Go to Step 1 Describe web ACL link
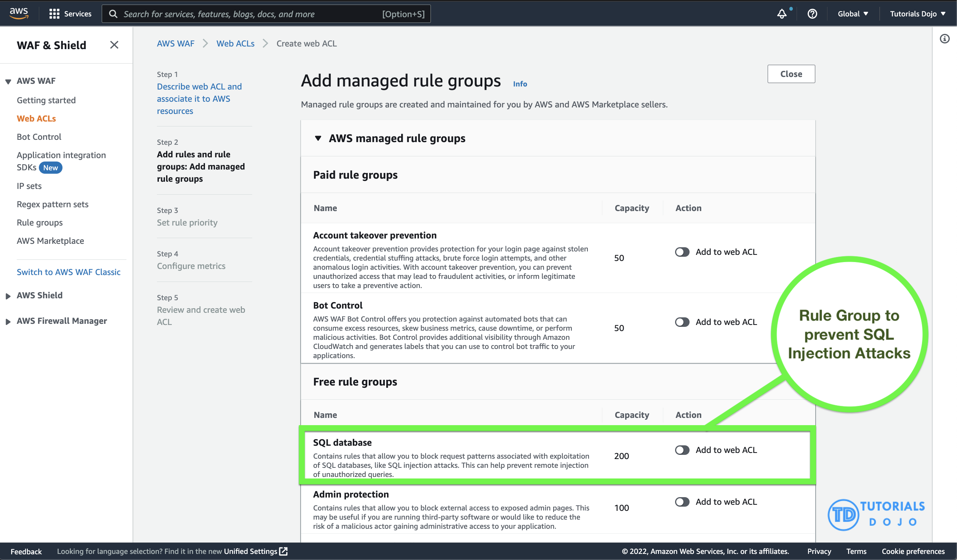957x560 pixels. coord(199,99)
